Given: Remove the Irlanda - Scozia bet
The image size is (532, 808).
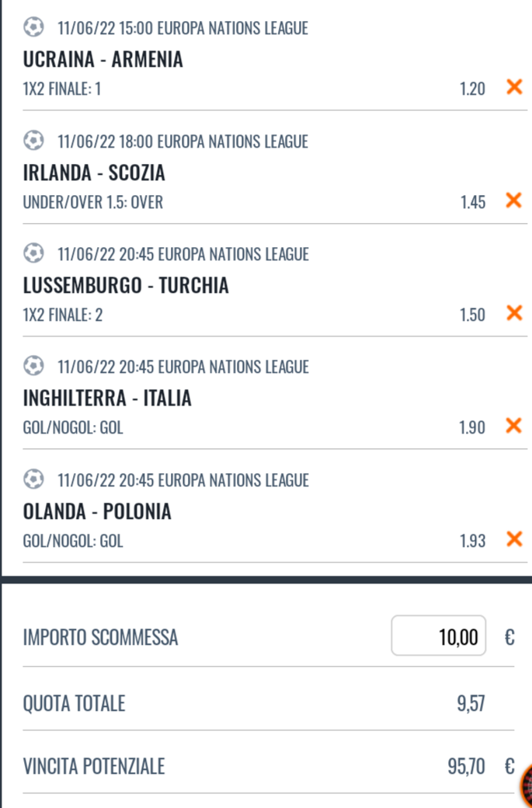Looking at the screenshot, I should [513, 200].
